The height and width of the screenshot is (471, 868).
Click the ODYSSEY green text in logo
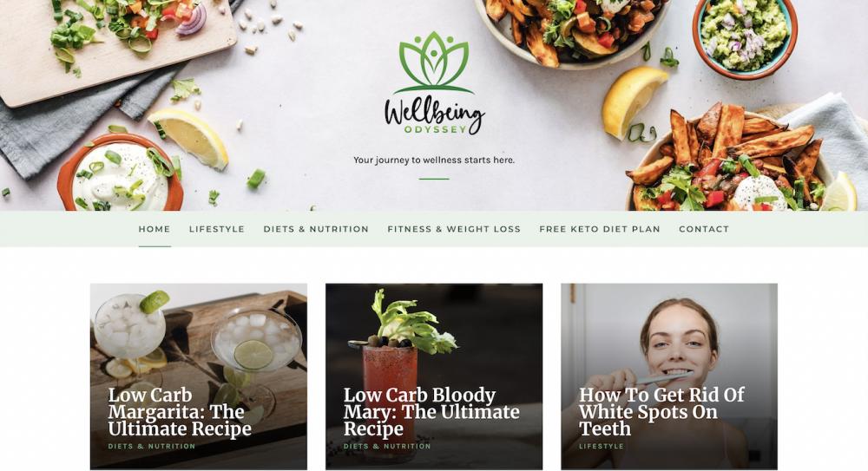(435, 129)
